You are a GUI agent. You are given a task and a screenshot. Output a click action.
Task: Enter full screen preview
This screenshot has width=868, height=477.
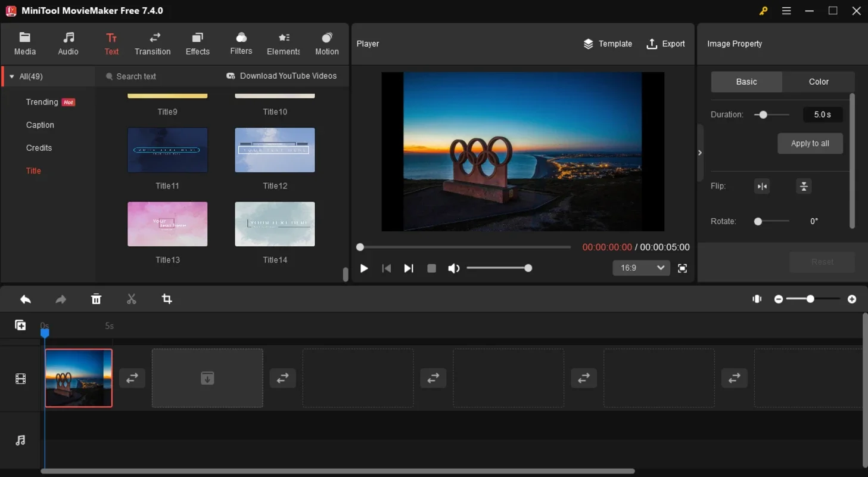[683, 268]
